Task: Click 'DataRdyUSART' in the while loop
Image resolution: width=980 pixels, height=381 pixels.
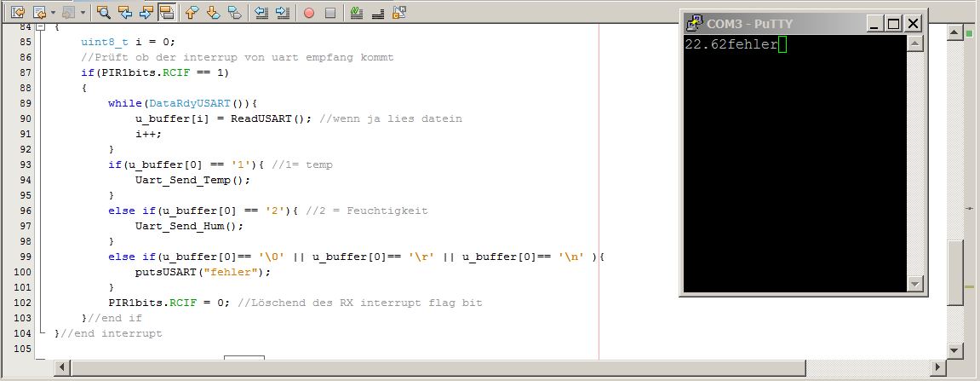Action: 190,103
